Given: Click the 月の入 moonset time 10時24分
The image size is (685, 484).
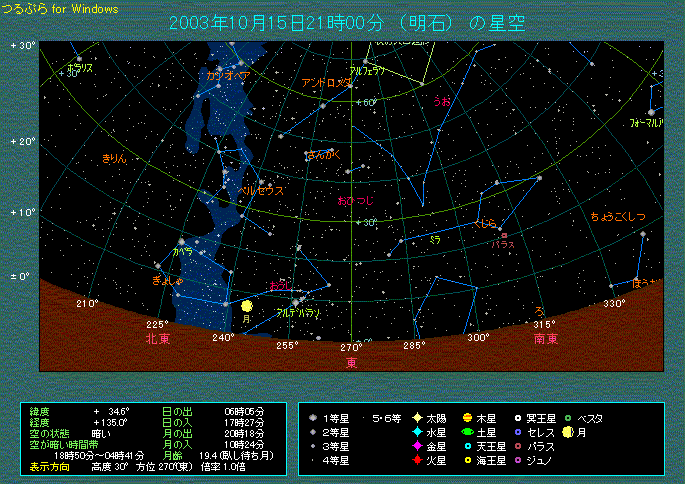Looking at the screenshot, I should [x=244, y=445].
